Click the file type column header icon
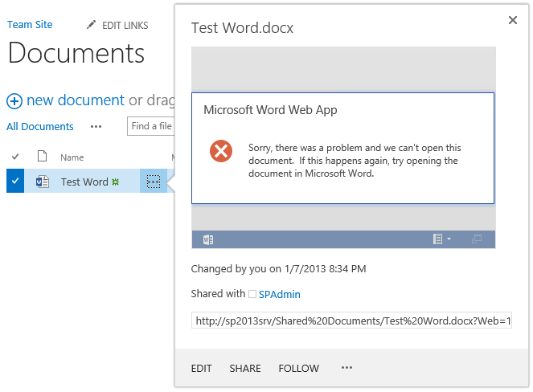 (x=42, y=157)
